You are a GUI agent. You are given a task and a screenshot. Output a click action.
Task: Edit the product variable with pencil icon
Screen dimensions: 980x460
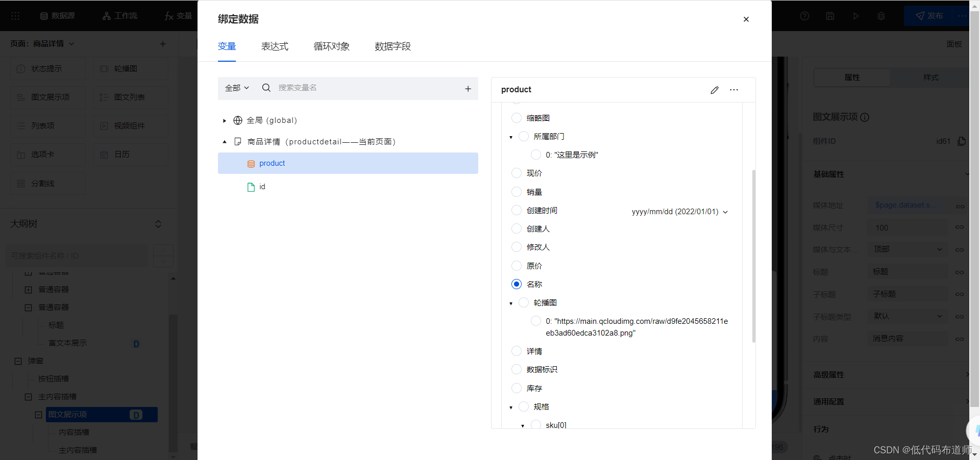coord(714,90)
